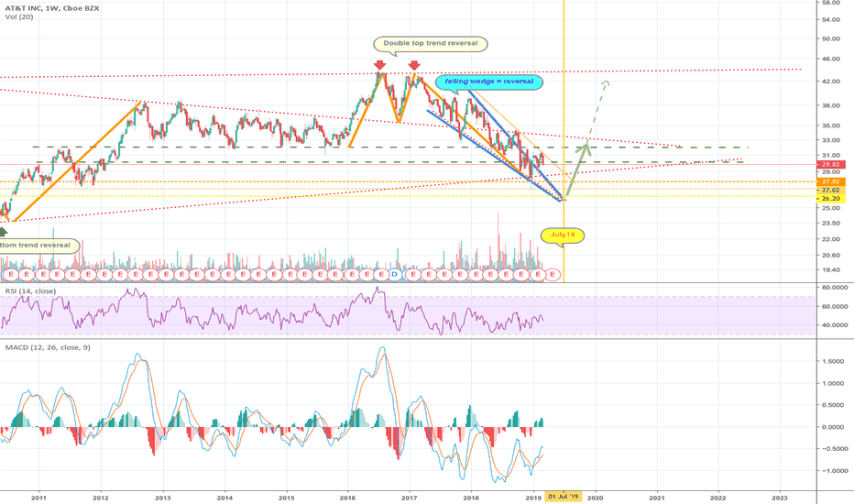Click the 2023 label on time axis
854x504 pixels.
(780, 498)
